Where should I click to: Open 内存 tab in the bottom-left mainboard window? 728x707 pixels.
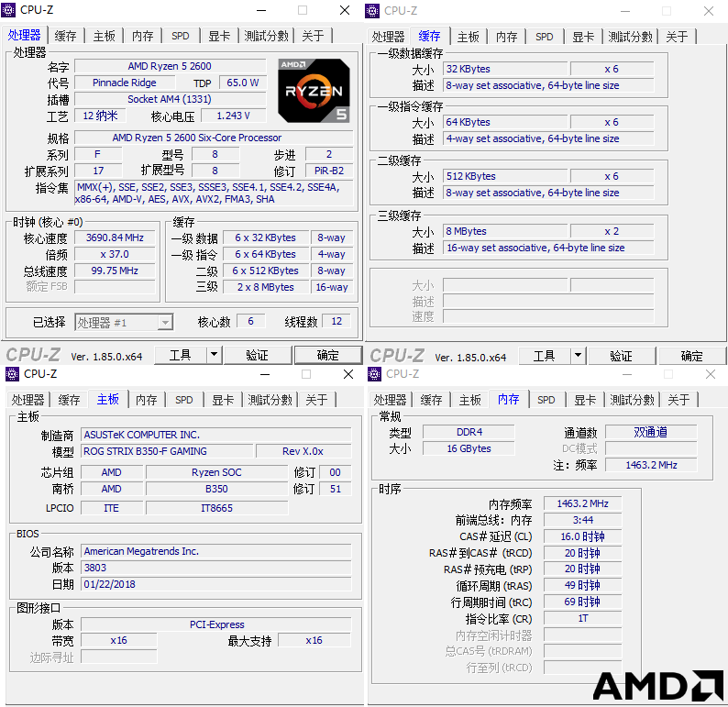[147, 400]
